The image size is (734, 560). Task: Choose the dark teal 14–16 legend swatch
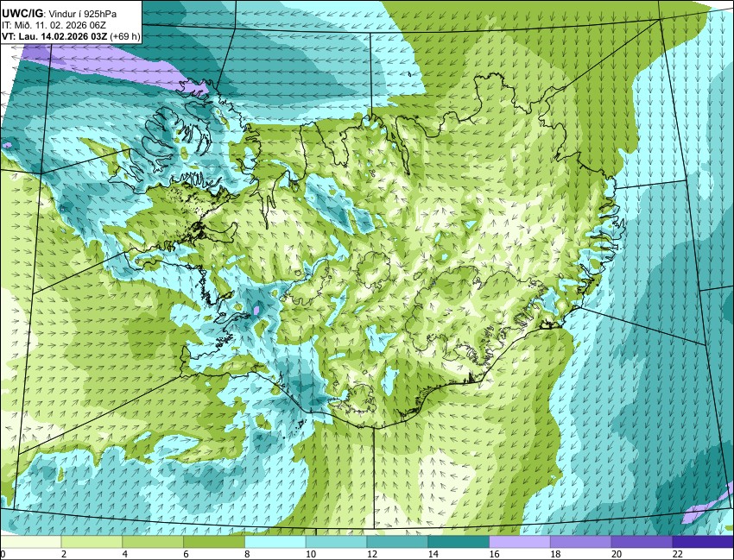pyautogui.click(x=459, y=542)
